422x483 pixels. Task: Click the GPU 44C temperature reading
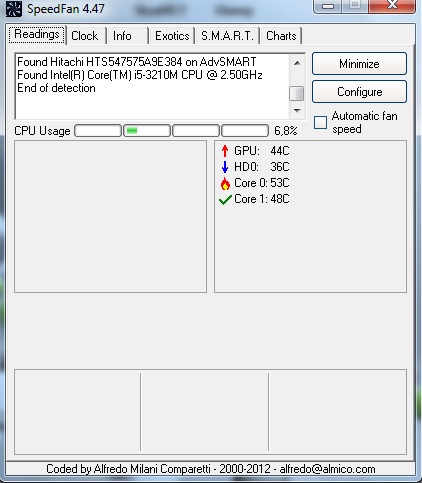pos(262,151)
